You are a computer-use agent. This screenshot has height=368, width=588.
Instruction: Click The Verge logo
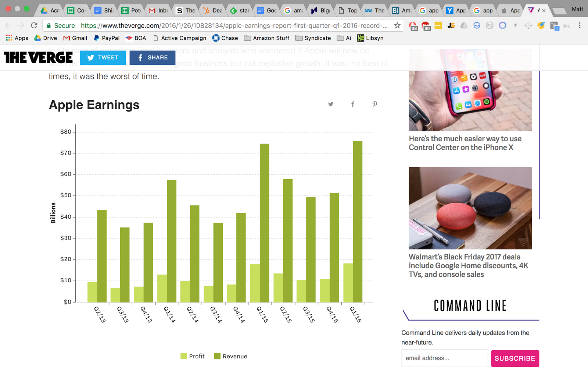pos(38,57)
